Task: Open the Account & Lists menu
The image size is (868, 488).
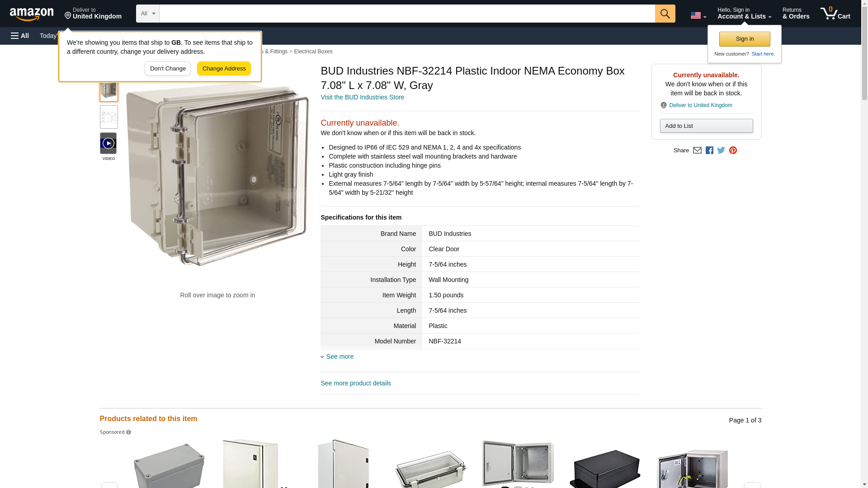Action: [744, 14]
